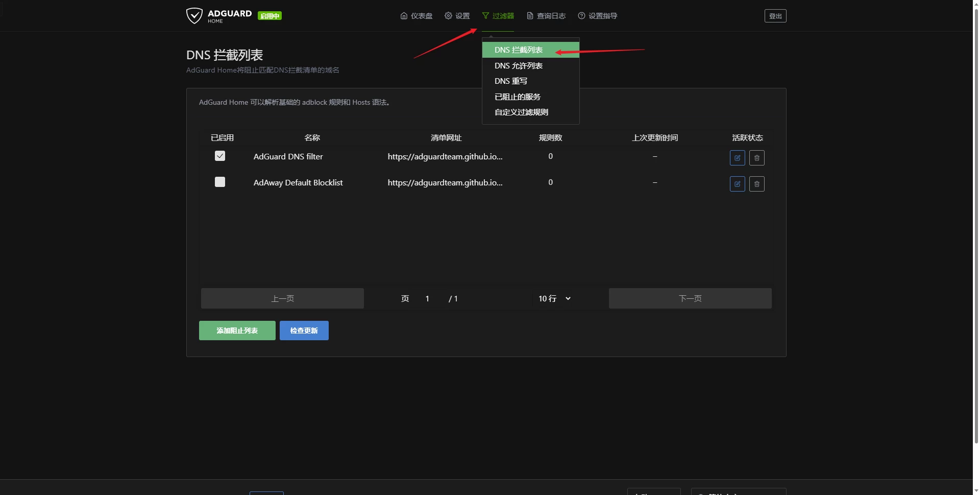Open the 设置 settings menu
This screenshot has height=495, width=980.
pyautogui.click(x=457, y=16)
